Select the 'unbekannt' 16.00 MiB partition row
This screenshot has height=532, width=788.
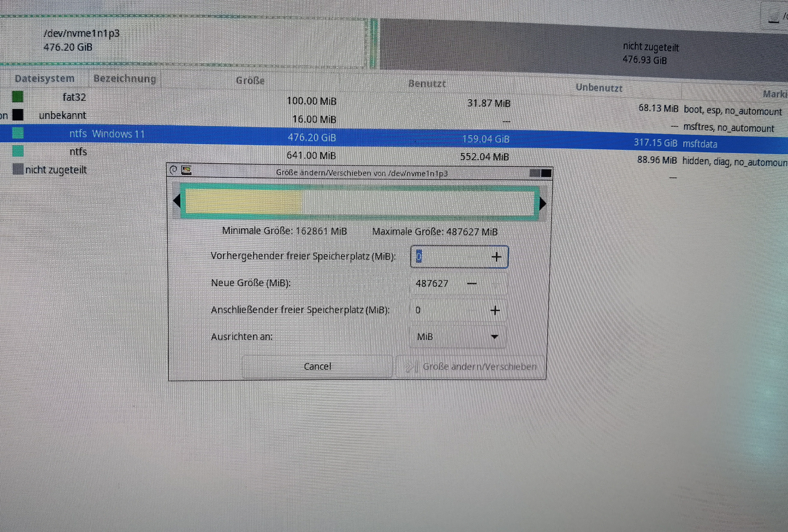63,116
